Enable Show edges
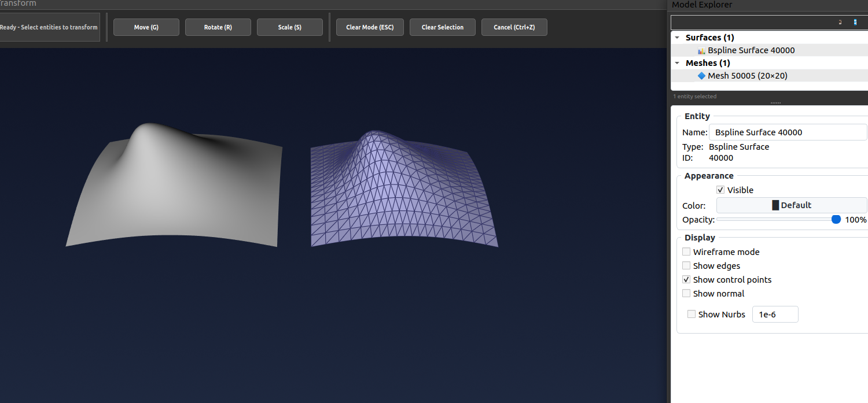Screen dimensions: 868x403 [x=686, y=265]
